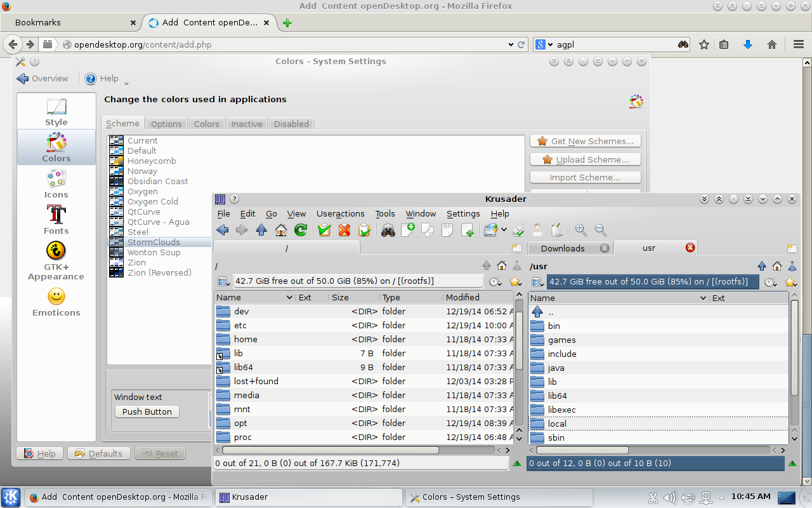Click the zoom-out magnifier in Krusader toolbar

click(601, 230)
